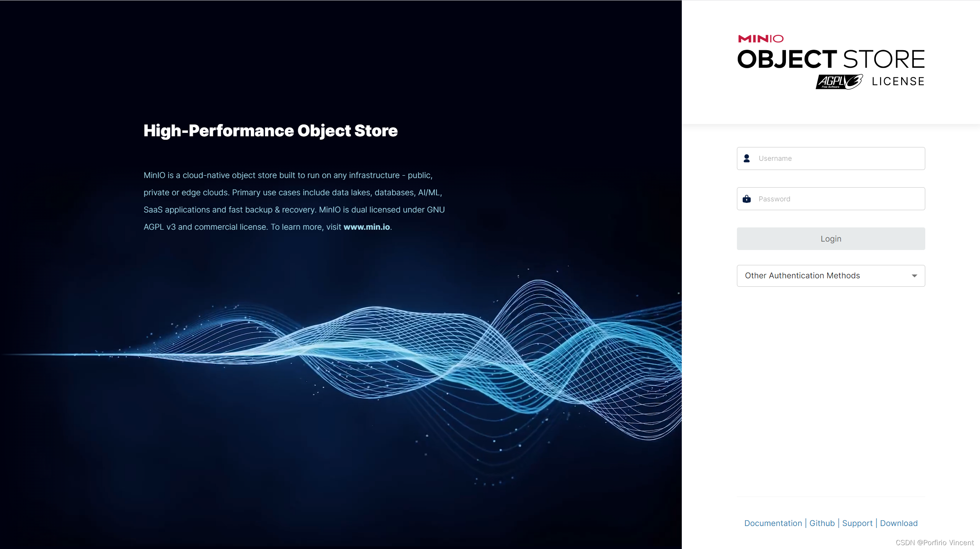Click the Username input field
The width and height of the screenshot is (980, 549).
(831, 158)
